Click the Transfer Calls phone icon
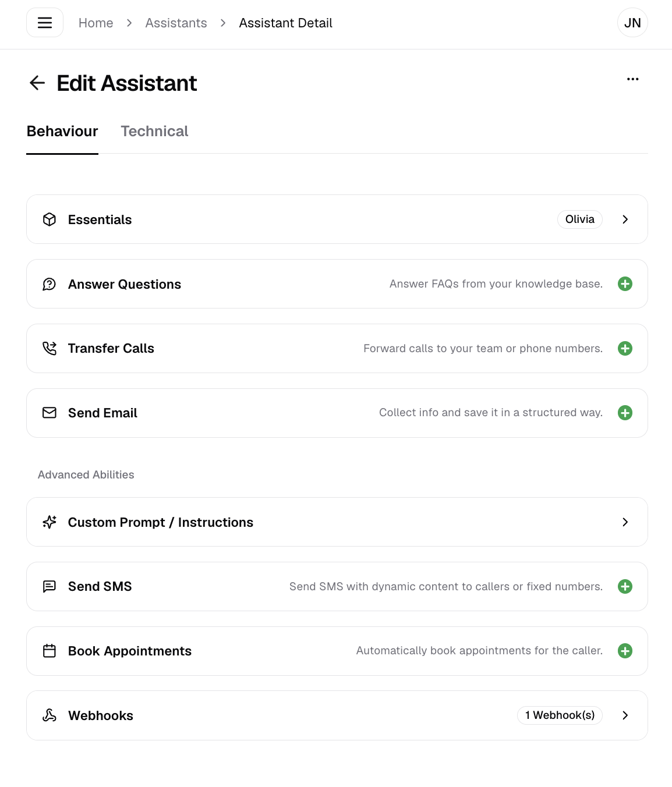 [49, 348]
